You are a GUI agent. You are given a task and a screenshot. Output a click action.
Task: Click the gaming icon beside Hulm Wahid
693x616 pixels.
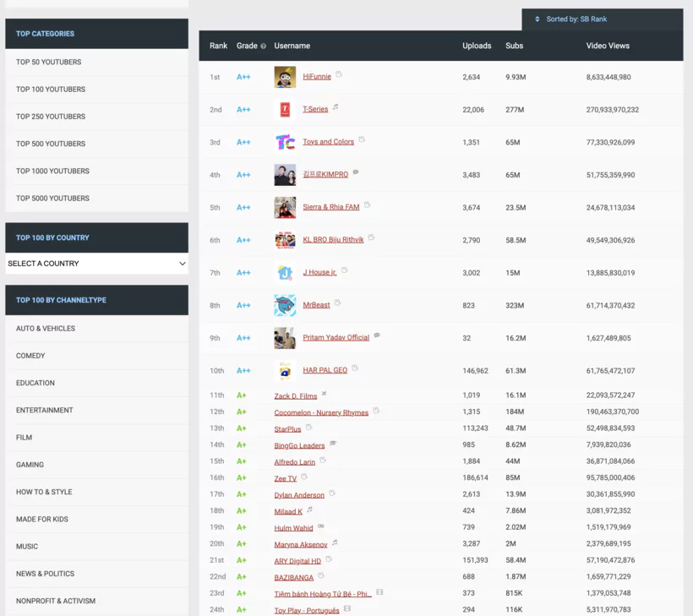(x=321, y=526)
